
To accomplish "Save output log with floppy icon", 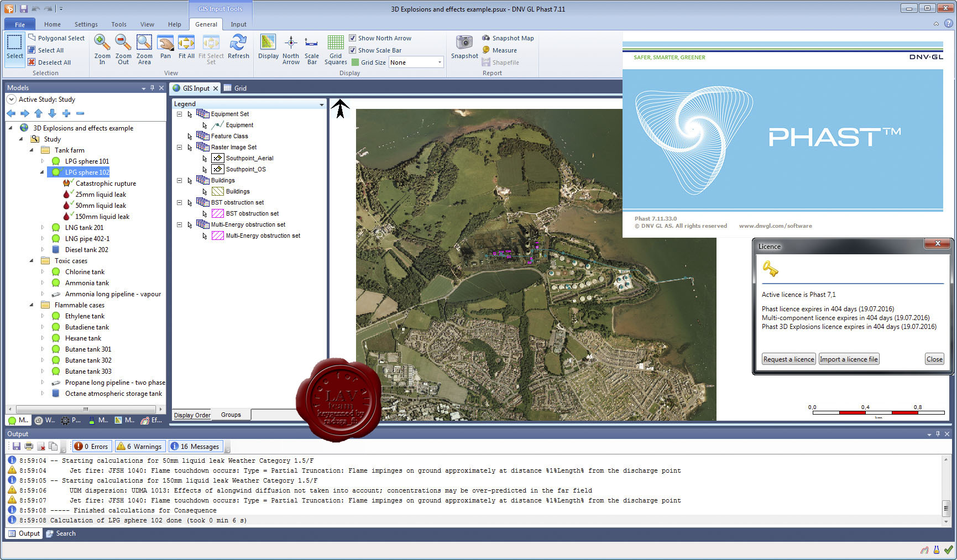I will coord(17,446).
